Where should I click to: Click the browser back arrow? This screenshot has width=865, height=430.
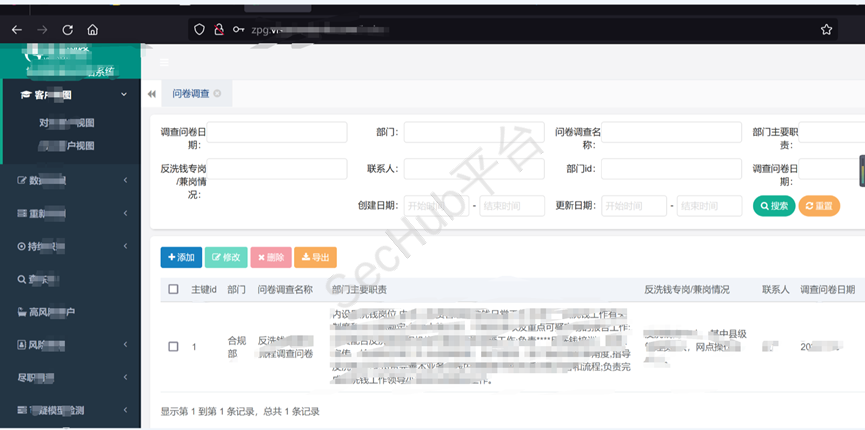pos(17,30)
